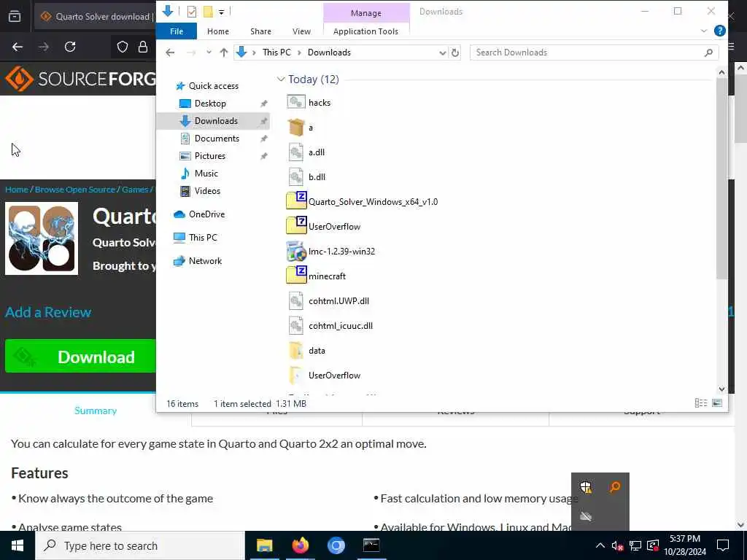The width and height of the screenshot is (747, 560).
Task: Click the Home breadcrumb link
Action: pos(17,190)
